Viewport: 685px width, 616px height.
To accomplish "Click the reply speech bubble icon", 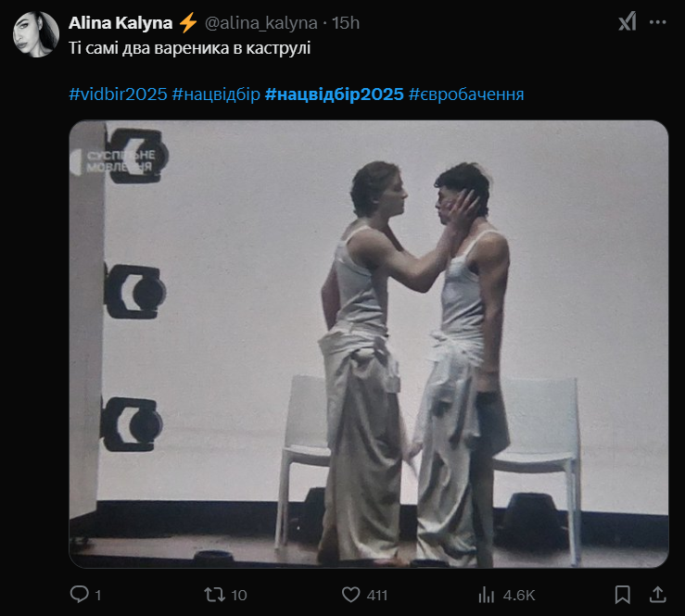I will pyautogui.click(x=79, y=594).
